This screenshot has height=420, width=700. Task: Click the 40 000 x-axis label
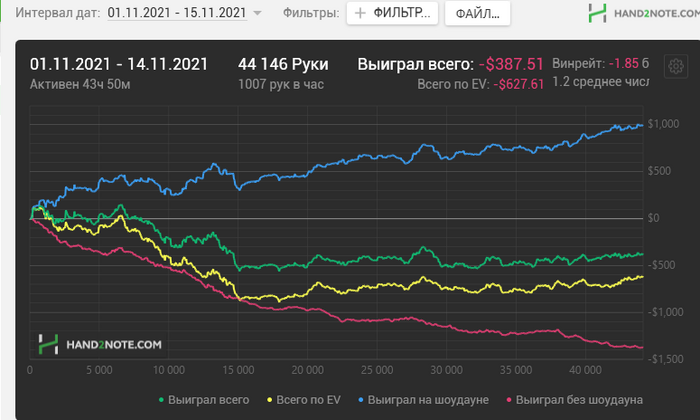click(x=585, y=370)
